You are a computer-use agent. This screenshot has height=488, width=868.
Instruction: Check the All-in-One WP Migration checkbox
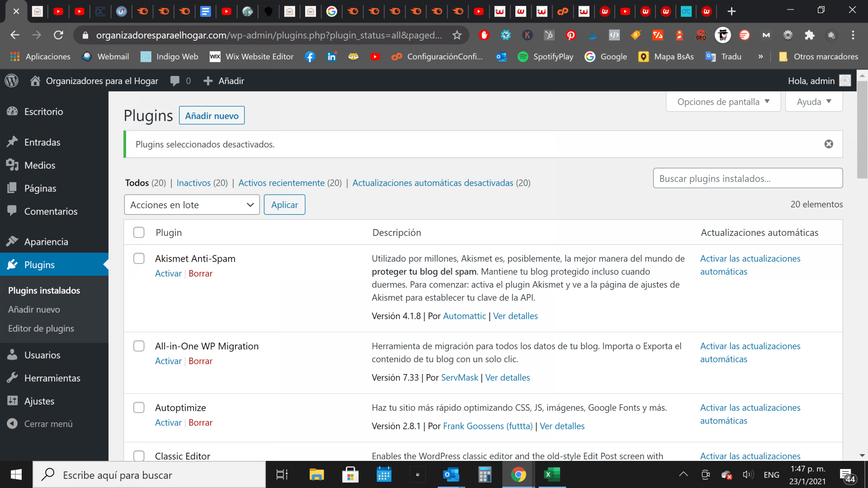pos(139,346)
